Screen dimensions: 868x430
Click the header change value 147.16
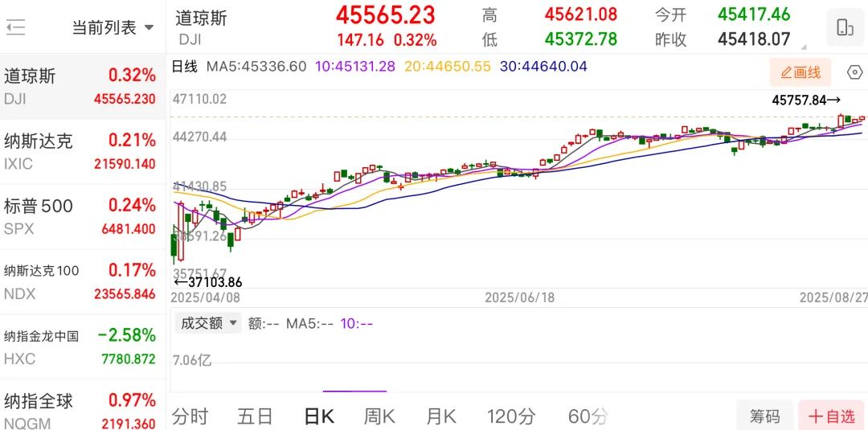click(360, 40)
